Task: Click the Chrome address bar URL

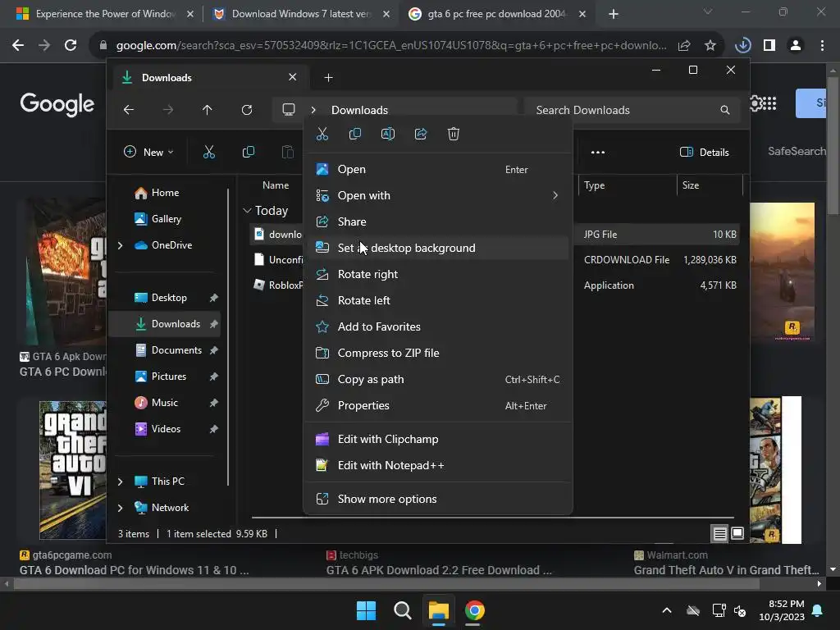Action: (391, 46)
